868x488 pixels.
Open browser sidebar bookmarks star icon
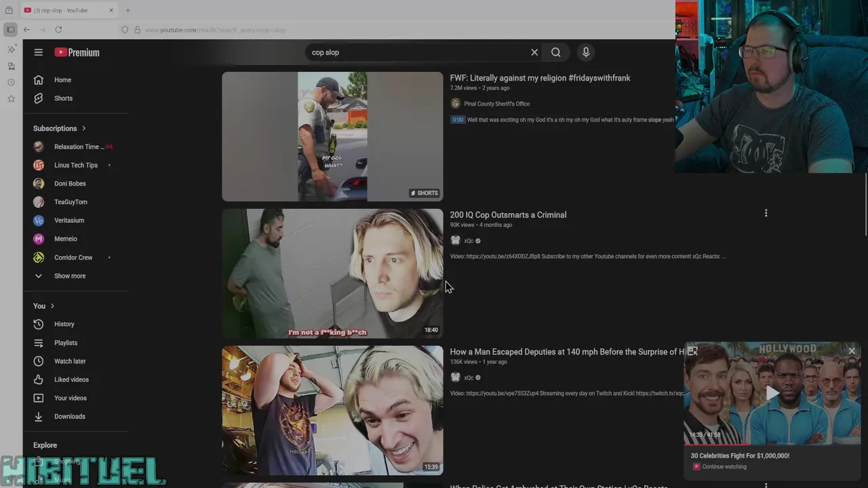click(x=11, y=99)
